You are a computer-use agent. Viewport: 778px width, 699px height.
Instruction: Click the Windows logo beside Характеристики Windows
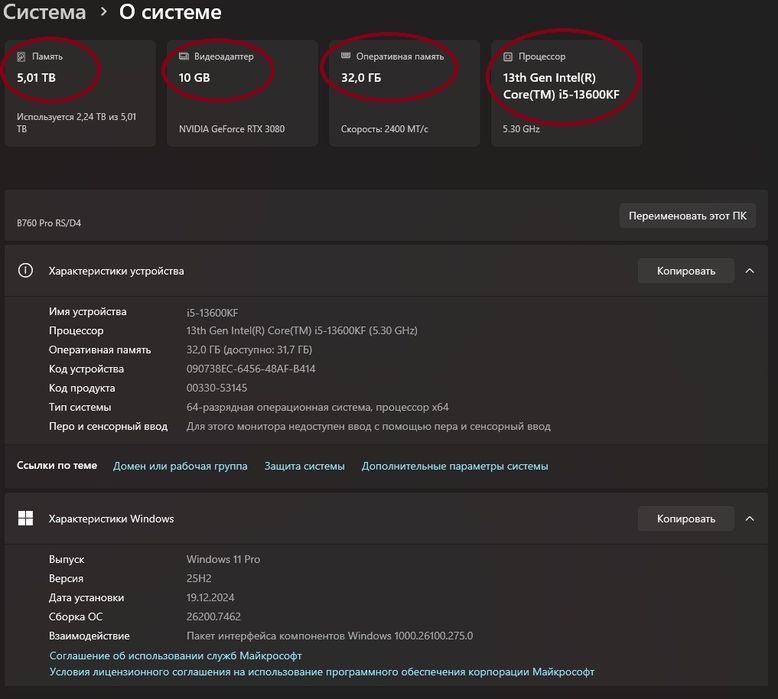coord(25,518)
